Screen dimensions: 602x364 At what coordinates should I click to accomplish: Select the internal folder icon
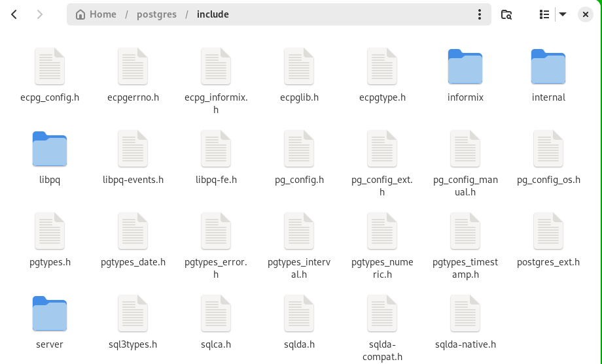coord(548,67)
